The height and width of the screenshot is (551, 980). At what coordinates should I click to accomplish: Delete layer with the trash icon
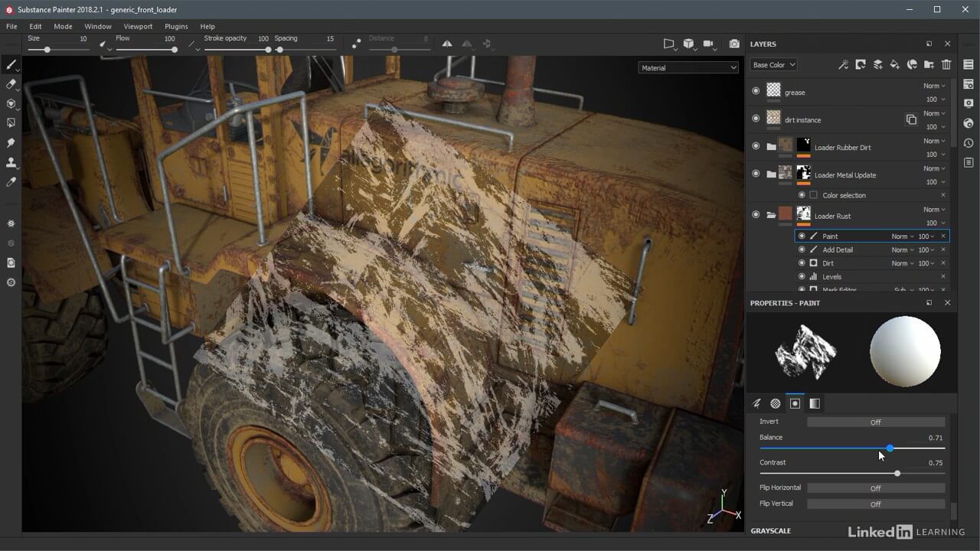click(x=946, y=65)
